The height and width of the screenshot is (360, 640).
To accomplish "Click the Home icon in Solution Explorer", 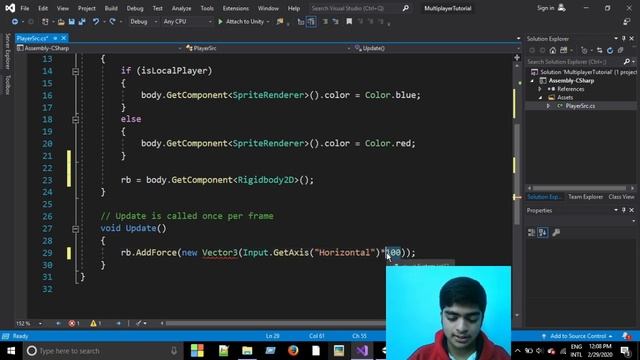I will 553,51.
